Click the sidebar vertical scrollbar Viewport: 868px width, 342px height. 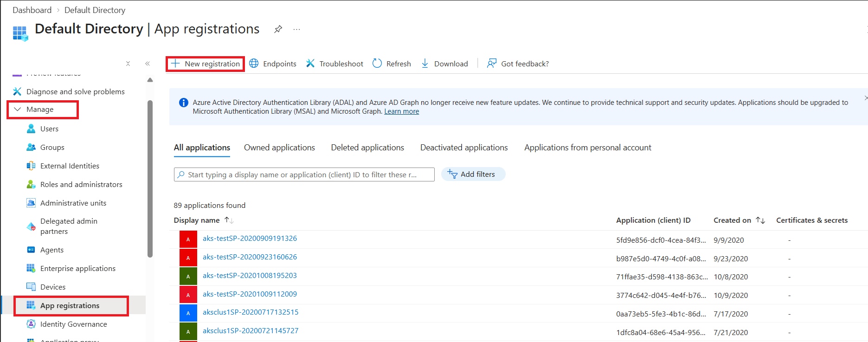click(150, 179)
